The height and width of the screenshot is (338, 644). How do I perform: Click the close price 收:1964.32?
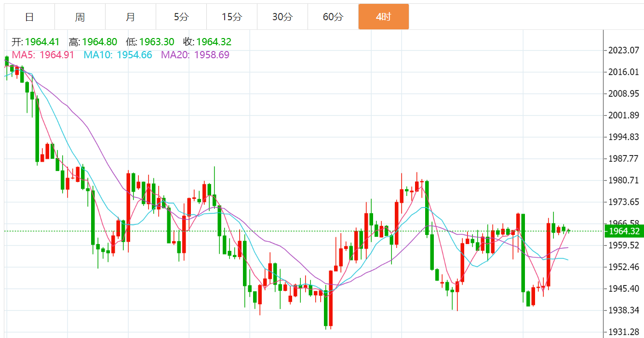click(207, 42)
